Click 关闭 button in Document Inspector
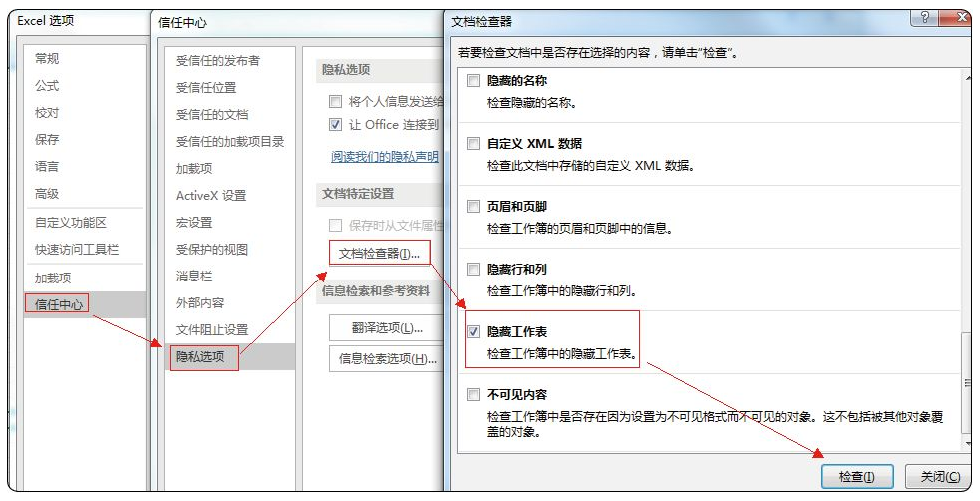980x501 pixels. (x=939, y=477)
